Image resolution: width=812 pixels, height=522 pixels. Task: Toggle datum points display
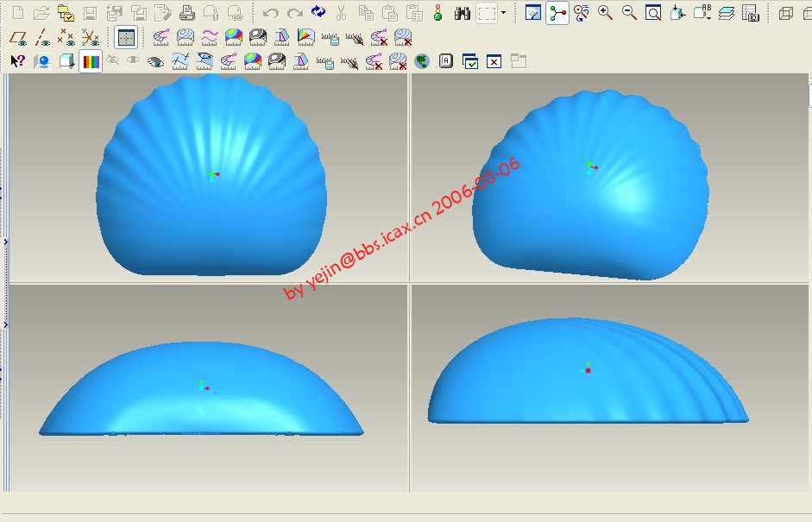(x=66, y=37)
